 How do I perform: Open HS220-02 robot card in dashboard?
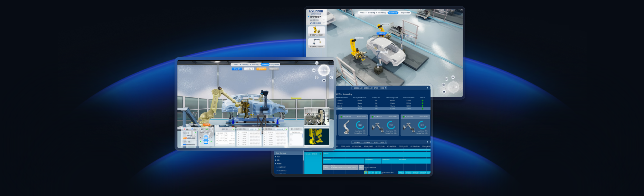pos(353,125)
